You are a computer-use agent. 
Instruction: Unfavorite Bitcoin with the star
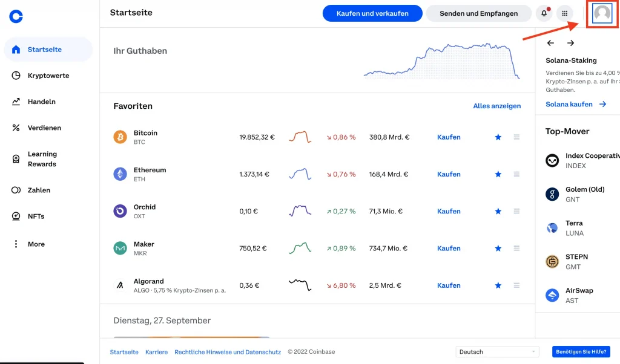click(498, 137)
